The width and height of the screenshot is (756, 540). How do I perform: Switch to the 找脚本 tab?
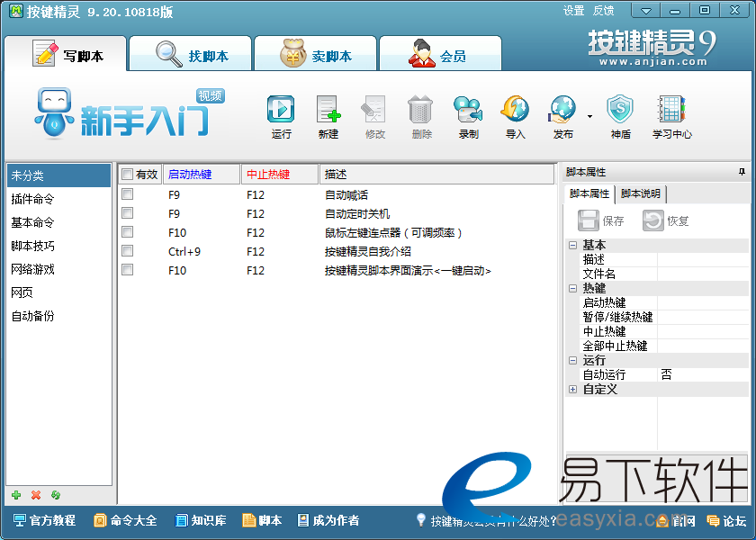tap(191, 54)
